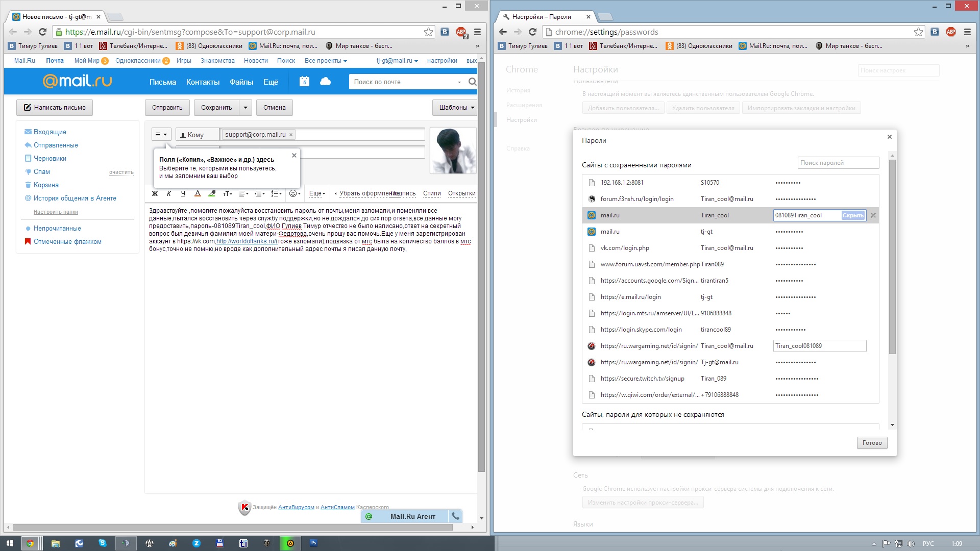Image resolution: width=980 pixels, height=551 pixels.
Task: Click 'Написать письмо' compose button
Action: click(x=55, y=108)
